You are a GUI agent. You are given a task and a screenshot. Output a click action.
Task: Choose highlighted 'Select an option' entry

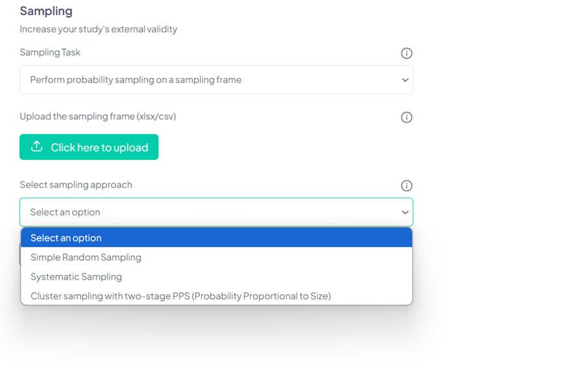pos(66,238)
